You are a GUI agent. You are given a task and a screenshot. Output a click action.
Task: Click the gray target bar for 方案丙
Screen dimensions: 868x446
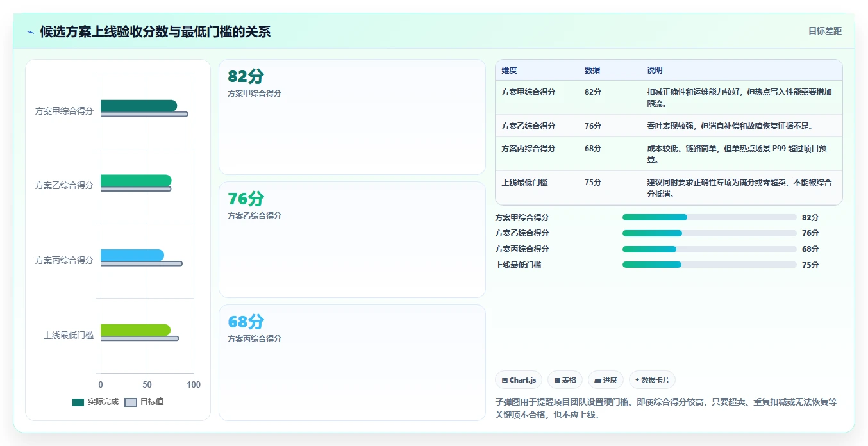[142, 263]
